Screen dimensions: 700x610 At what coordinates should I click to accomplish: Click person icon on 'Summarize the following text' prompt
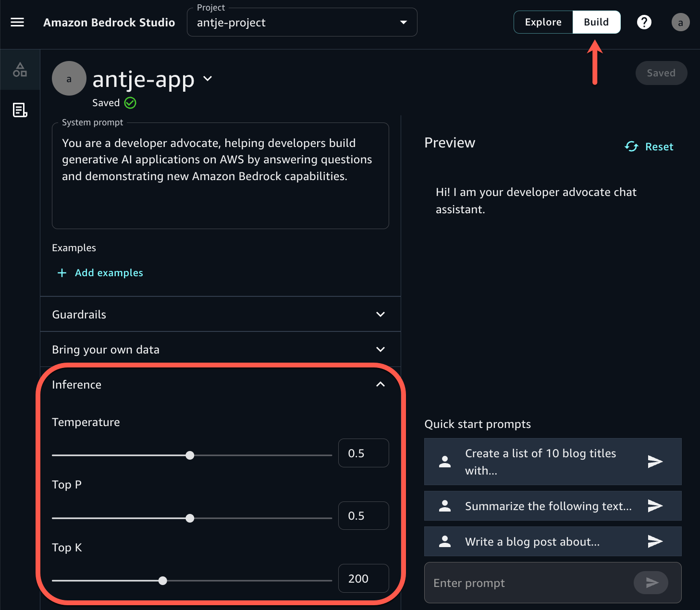[x=445, y=506]
